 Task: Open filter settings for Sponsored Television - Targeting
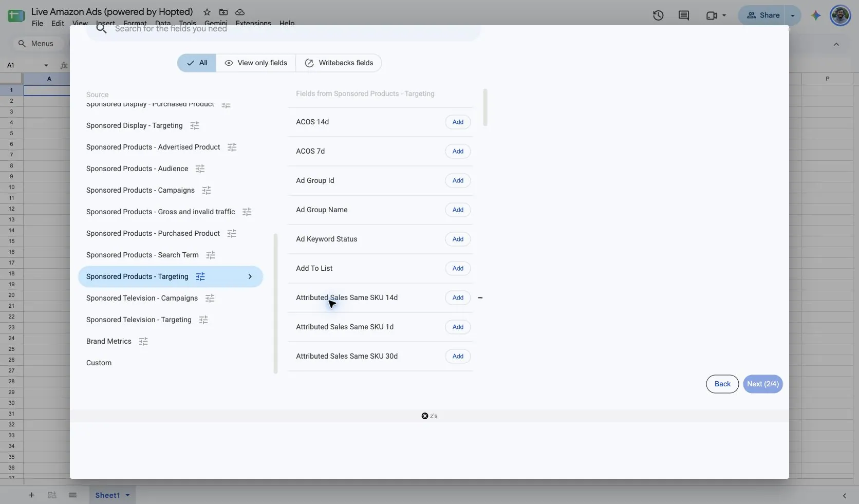pyautogui.click(x=203, y=320)
